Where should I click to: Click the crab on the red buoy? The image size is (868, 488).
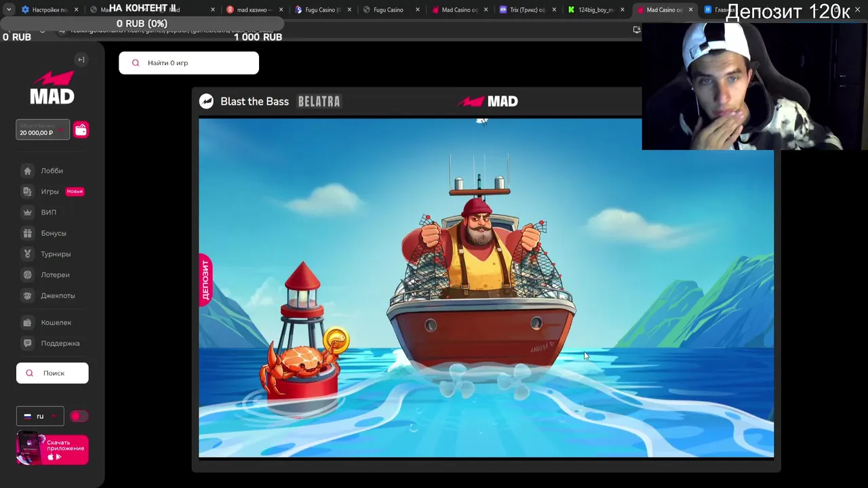(x=300, y=361)
